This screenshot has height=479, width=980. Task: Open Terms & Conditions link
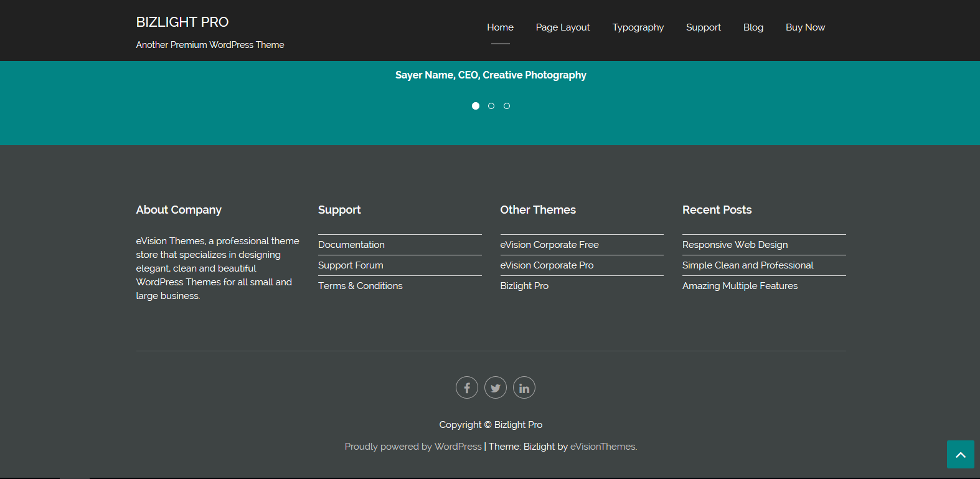coord(360,286)
